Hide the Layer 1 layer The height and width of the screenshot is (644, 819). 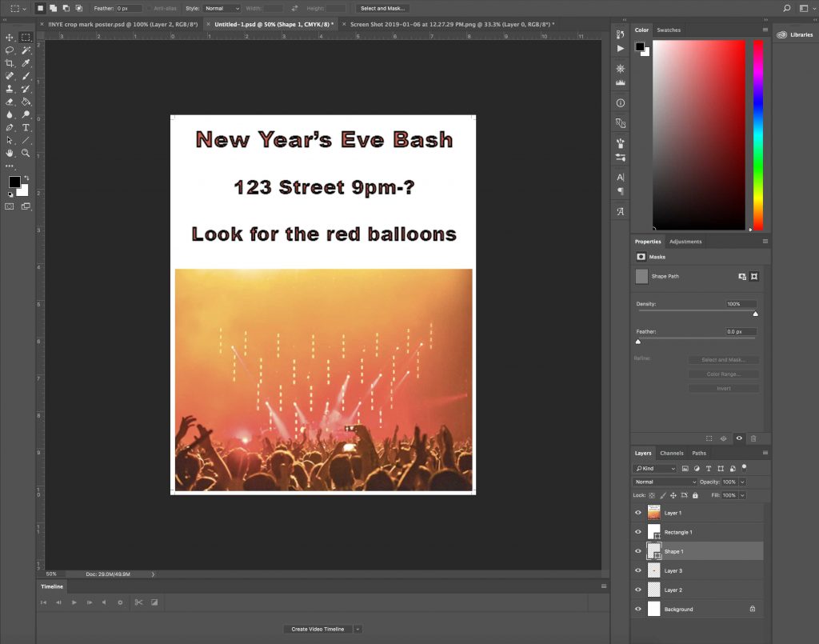(x=637, y=513)
